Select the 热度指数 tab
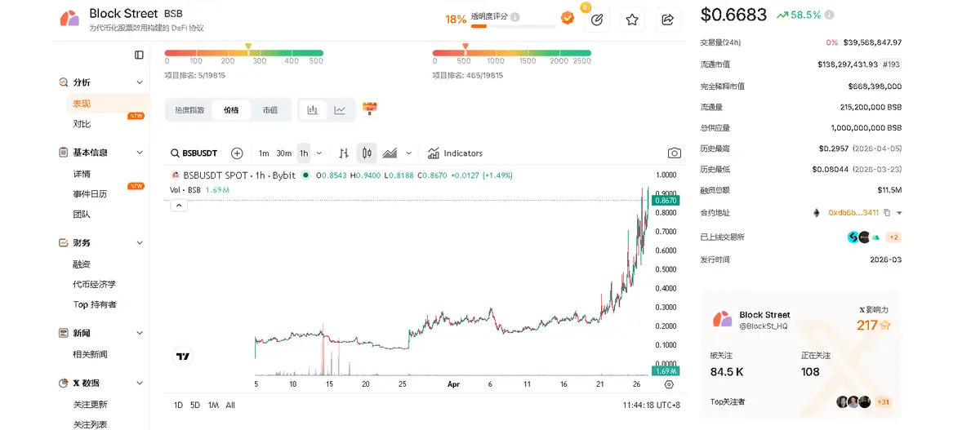980x430 pixels. click(189, 110)
